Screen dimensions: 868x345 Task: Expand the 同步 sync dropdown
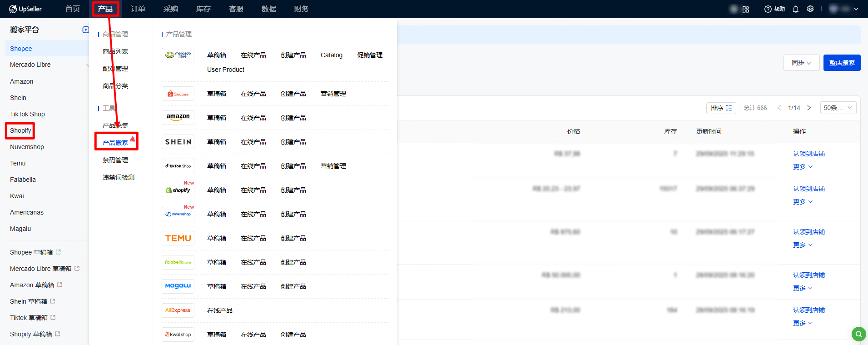(x=801, y=63)
